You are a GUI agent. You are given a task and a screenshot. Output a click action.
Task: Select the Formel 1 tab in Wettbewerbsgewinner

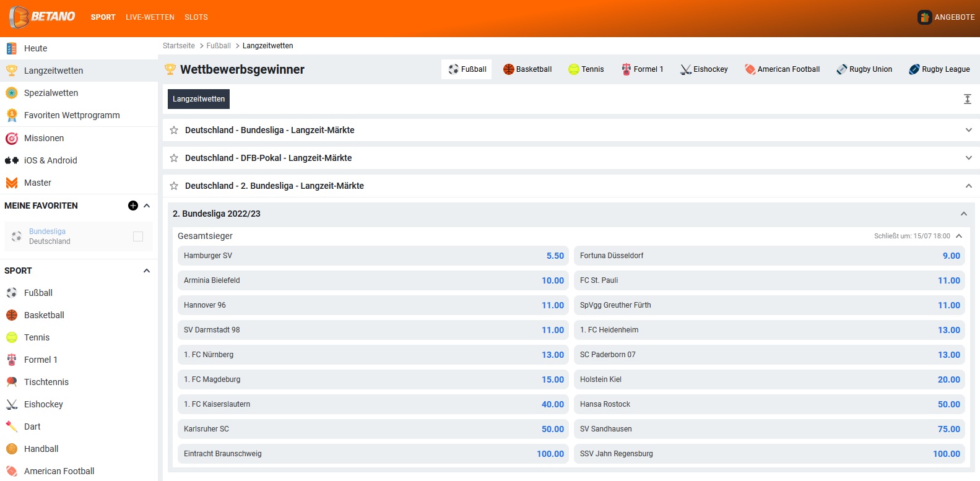643,69
